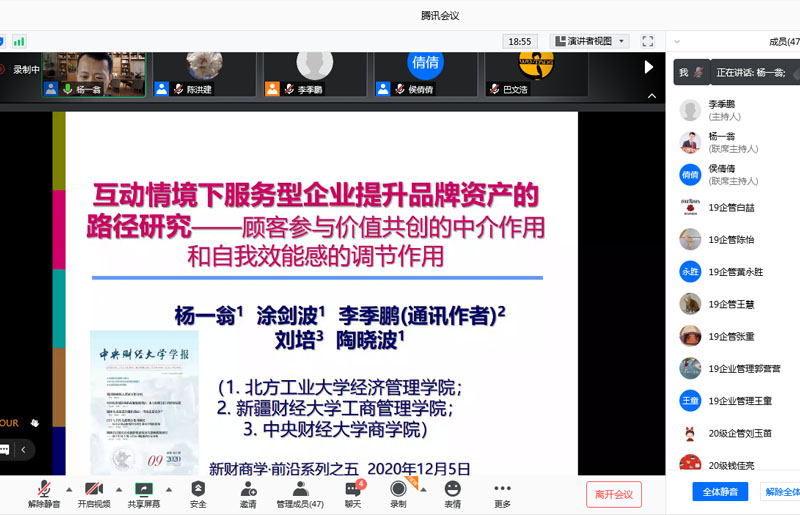
Task: Click the recording (录制) icon
Action: click(398, 490)
